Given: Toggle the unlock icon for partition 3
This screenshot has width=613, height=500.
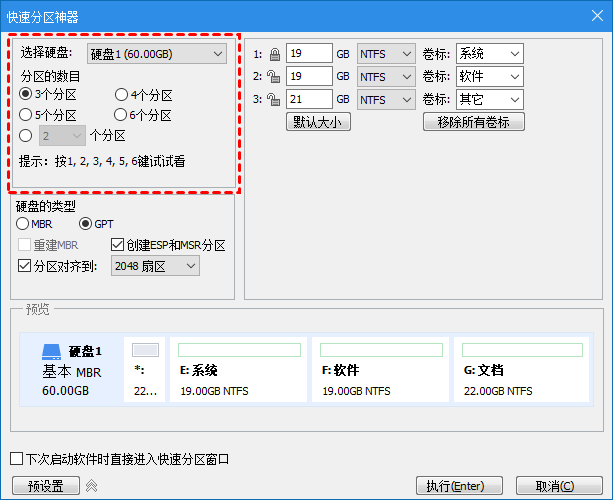Looking at the screenshot, I should 273,100.
